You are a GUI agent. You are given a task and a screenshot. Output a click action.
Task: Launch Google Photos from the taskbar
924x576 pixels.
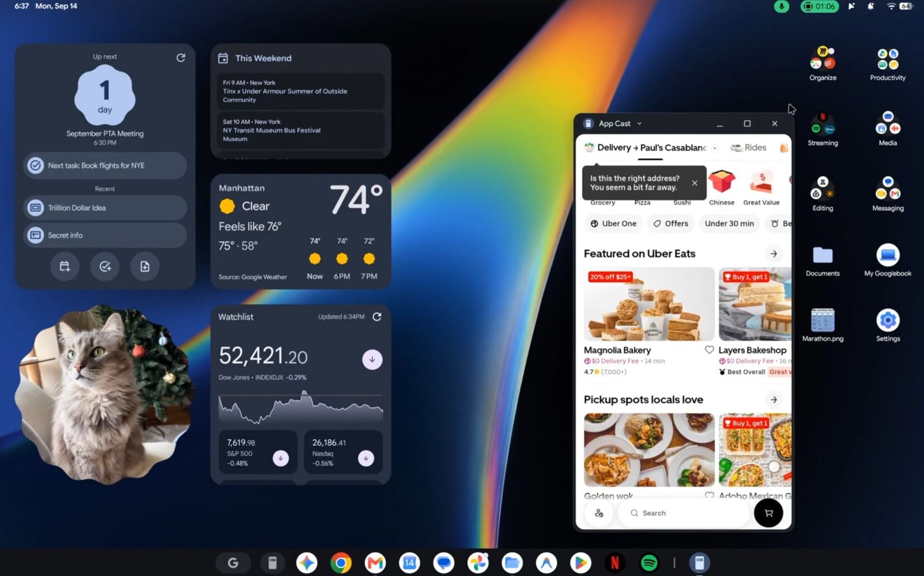click(478, 563)
